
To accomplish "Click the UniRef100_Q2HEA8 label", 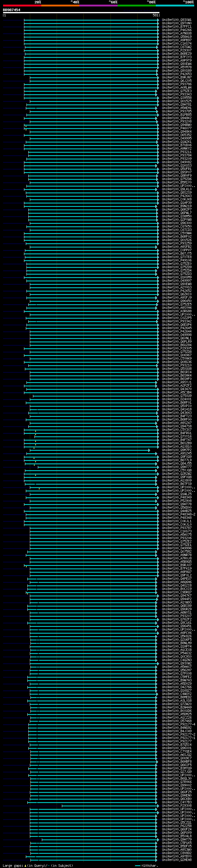I will click(x=177, y=860).
